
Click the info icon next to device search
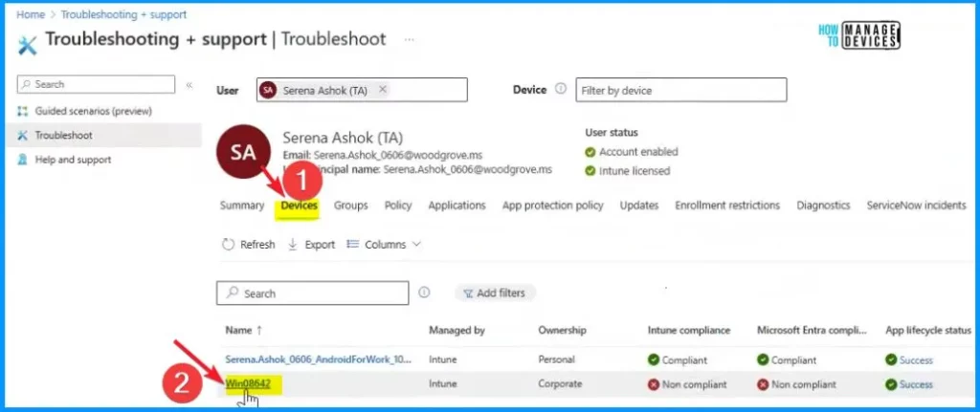(x=424, y=293)
